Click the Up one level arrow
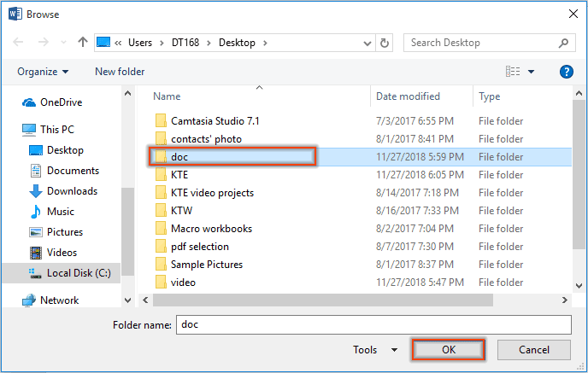This screenshot has width=588, height=373. pos(83,43)
